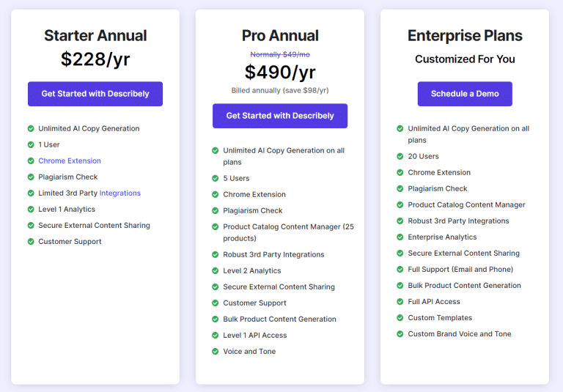Click Starter Annual Get Started with Describely button

click(95, 94)
